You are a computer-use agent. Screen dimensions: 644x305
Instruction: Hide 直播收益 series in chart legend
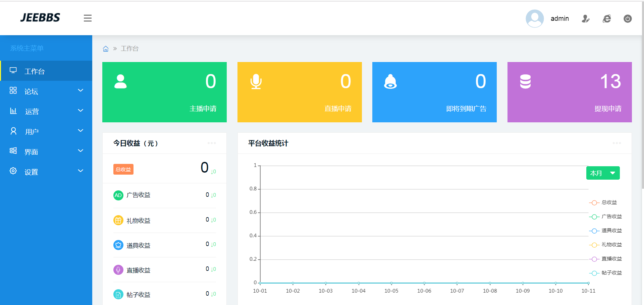(x=605, y=259)
